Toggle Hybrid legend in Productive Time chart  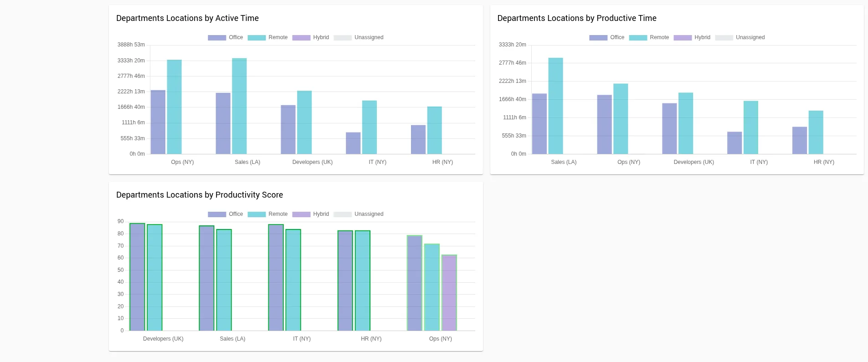coord(692,37)
